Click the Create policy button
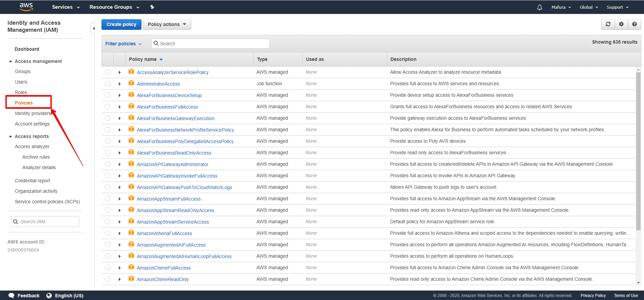The image size is (644, 300). pyautogui.click(x=121, y=24)
